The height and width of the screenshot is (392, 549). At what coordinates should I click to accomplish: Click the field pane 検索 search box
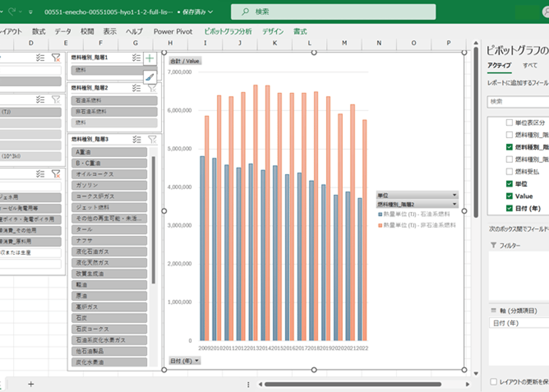518,102
